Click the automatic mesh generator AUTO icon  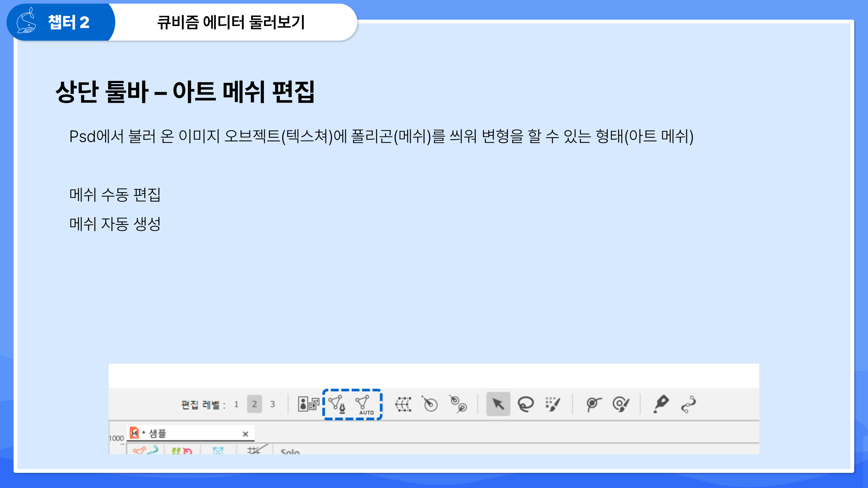point(364,404)
